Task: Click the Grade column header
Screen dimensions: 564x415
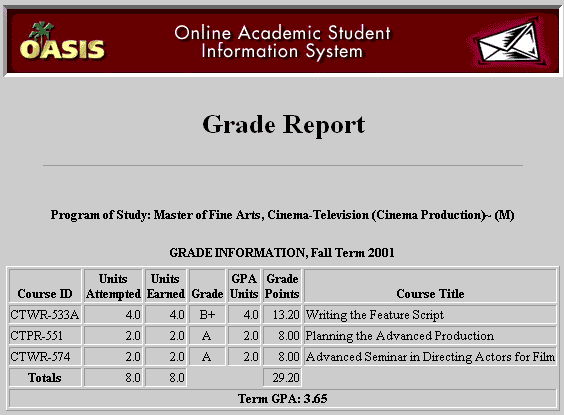Action: pos(207,286)
